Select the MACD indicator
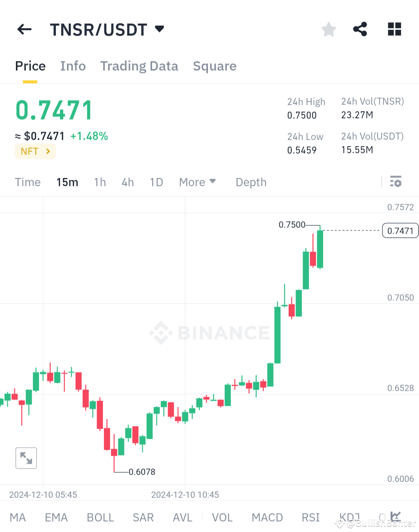Viewport: 419px width, 532px height. coord(267,517)
